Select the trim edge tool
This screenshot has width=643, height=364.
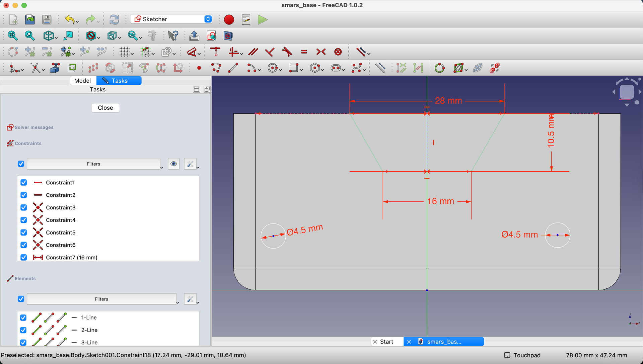36,68
